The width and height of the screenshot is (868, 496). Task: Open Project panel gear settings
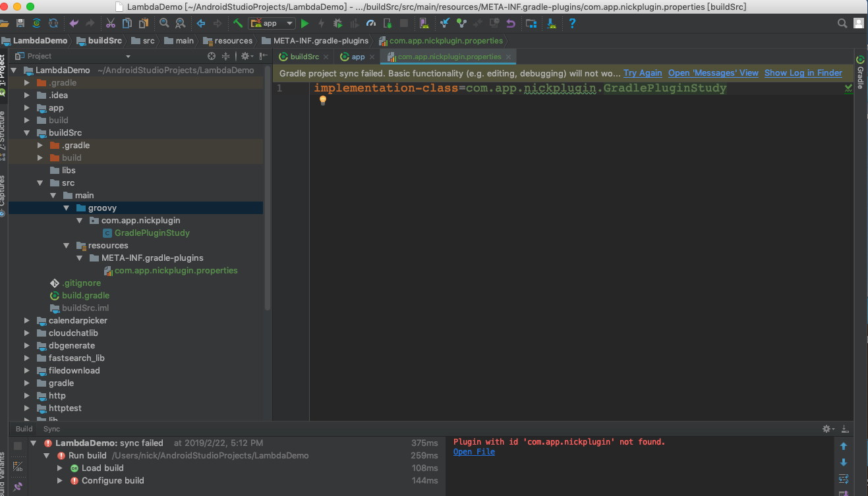click(x=245, y=56)
